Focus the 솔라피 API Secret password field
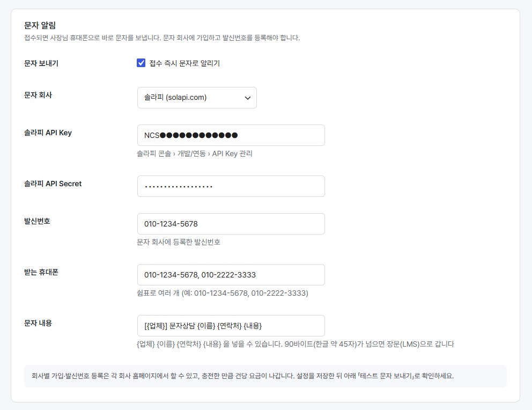532x410 pixels. coord(231,186)
